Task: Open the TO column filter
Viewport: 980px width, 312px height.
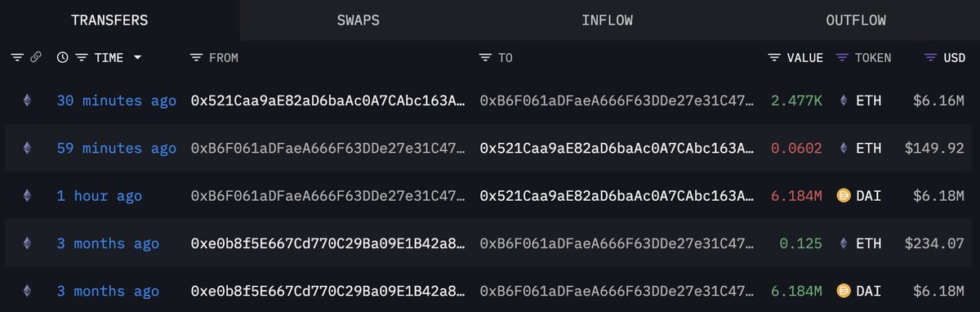Action: pos(485,58)
